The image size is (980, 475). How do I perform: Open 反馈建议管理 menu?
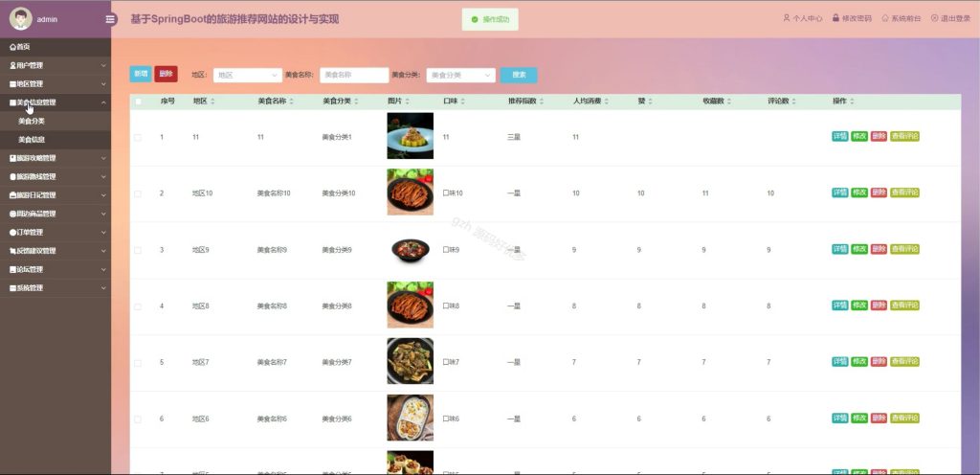click(56, 251)
